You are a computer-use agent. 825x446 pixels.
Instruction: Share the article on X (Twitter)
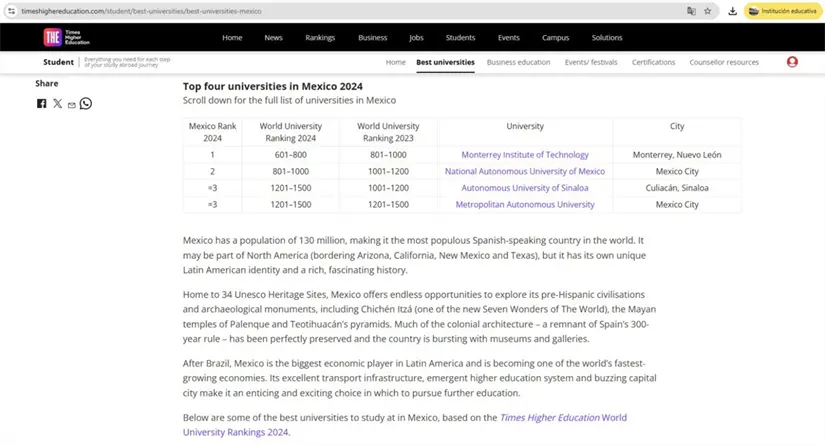click(57, 104)
